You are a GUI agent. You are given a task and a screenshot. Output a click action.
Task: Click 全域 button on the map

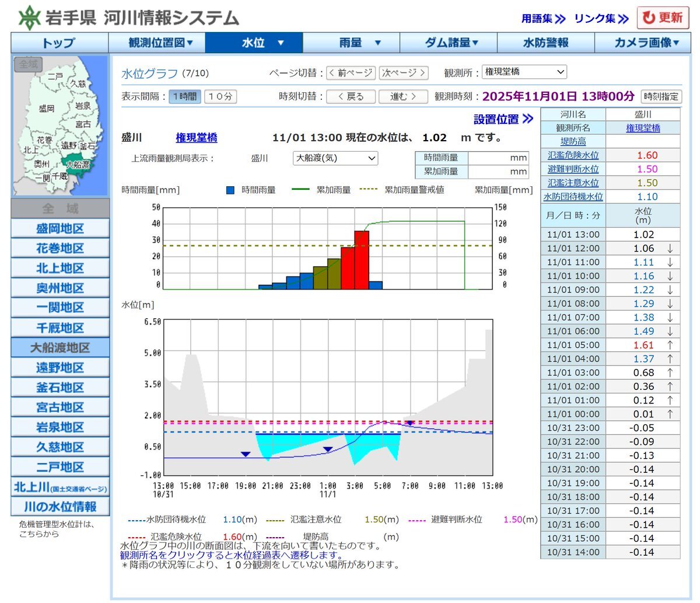pyautogui.click(x=27, y=64)
